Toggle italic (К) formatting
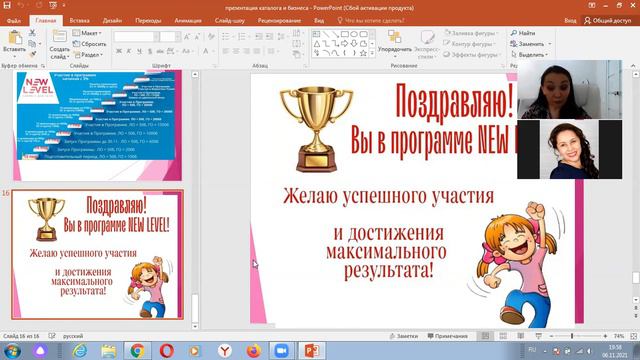 pyautogui.click(x=129, y=51)
